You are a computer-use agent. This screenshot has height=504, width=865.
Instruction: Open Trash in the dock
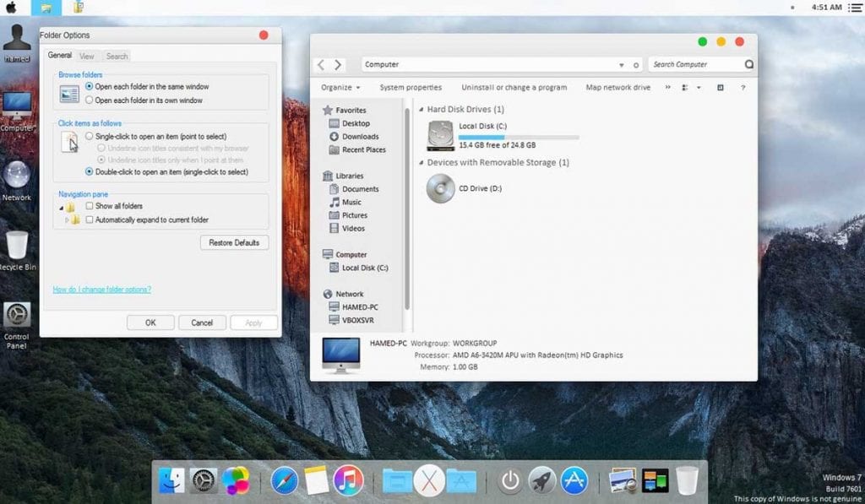coord(687,481)
